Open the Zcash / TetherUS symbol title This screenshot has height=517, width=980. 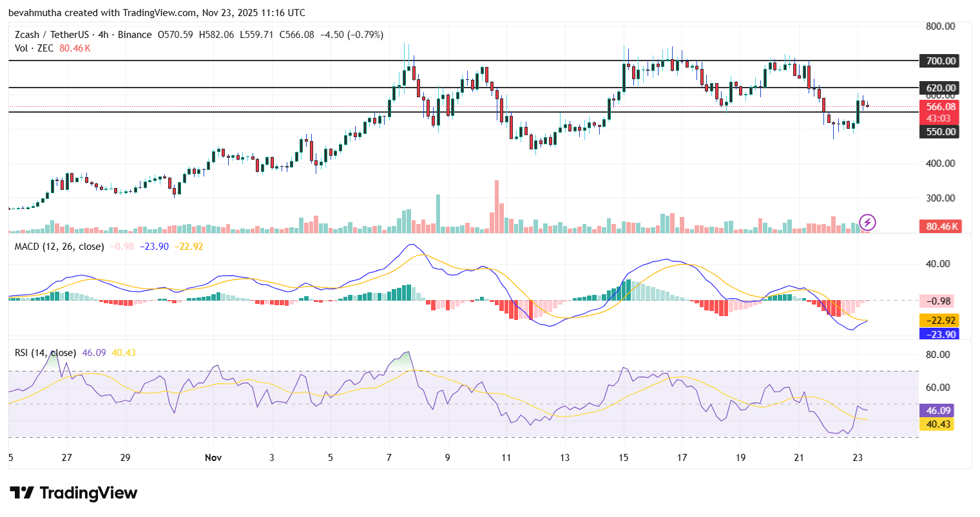click(55, 35)
